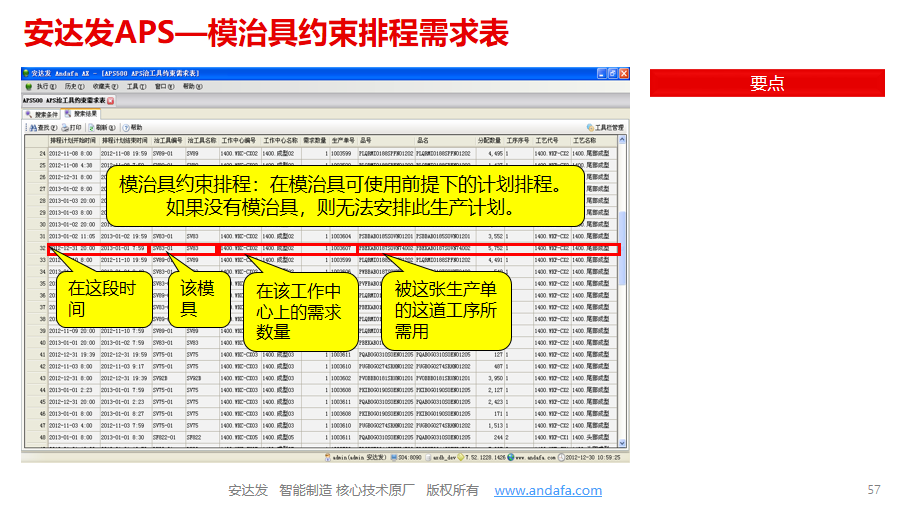
Task: Click admin(admin 安达发) status bar text
Action: pos(359,458)
